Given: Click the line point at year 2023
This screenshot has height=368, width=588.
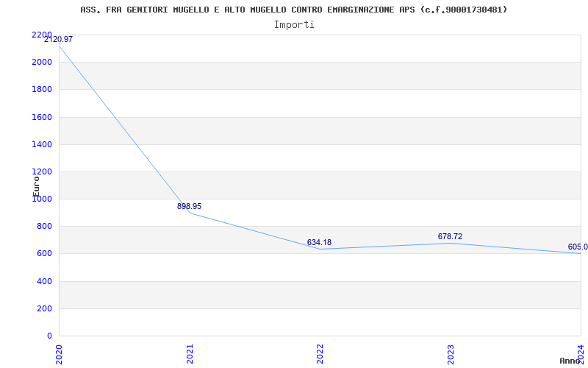Looking at the screenshot, I should 451,243.
